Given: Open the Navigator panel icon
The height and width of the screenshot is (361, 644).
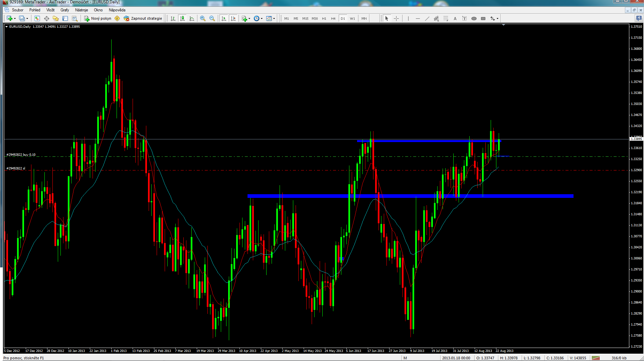Looking at the screenshot, I should click(x=55, y=18).
